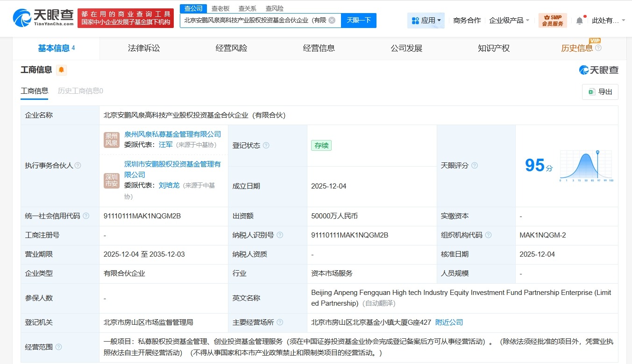Click the notification bell icon
This screenshot has height=364, width=632.
(579, 21)
